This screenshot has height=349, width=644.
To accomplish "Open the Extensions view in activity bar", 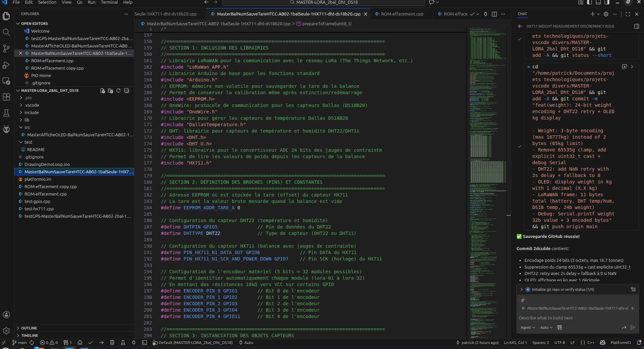I will (6, 97).
